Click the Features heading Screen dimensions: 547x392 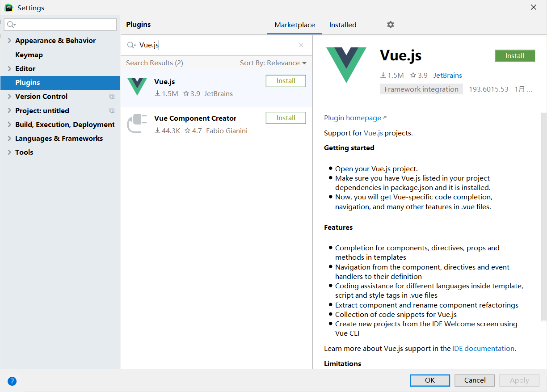point(338,228)
